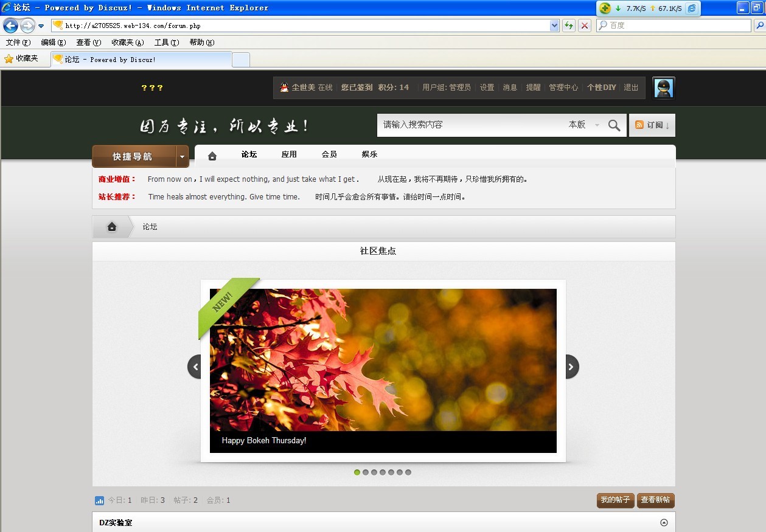Open the recent pages dropdown arrow

point(41,26)
